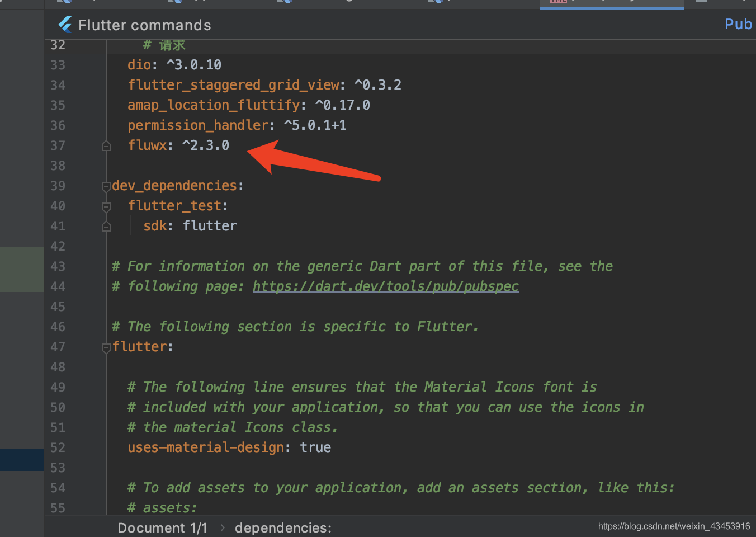The image size is (756, 537).
Task: Click the ^0.17.0 version value
Action: (343, 105)
